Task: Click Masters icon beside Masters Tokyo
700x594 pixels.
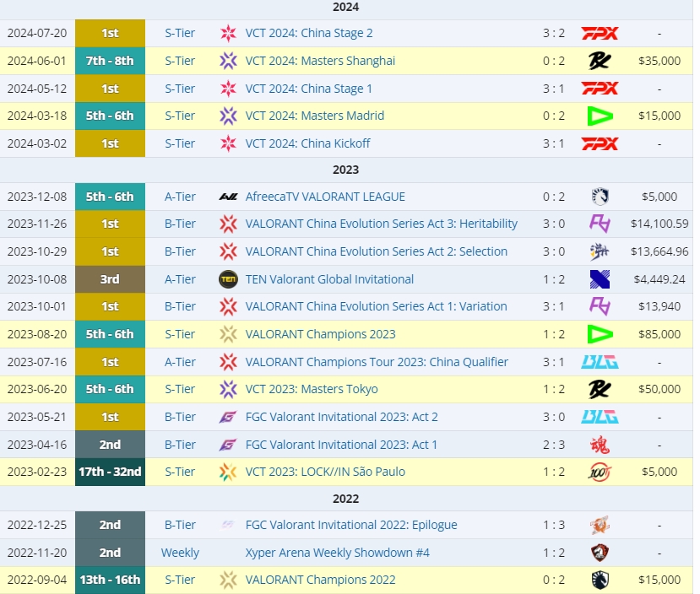Action: click(228, 389)
